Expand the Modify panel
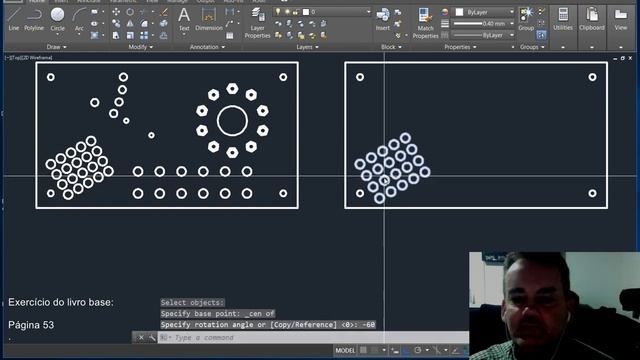 [140, 47]
